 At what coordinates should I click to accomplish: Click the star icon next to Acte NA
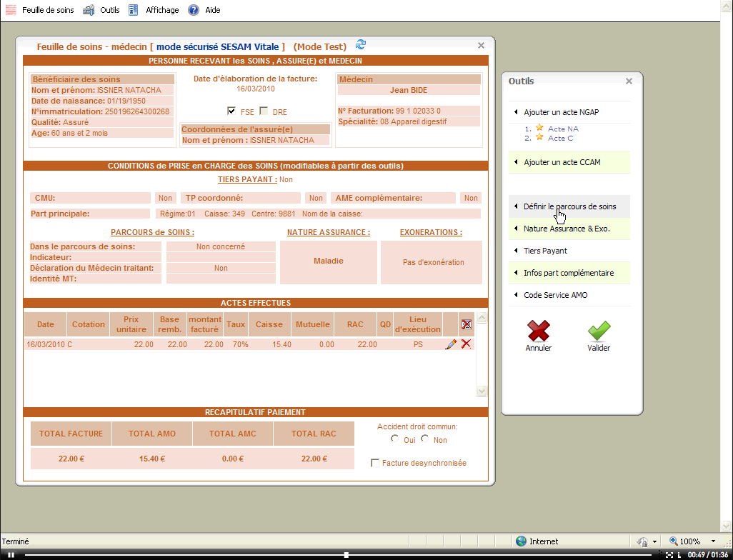[540, 129]
